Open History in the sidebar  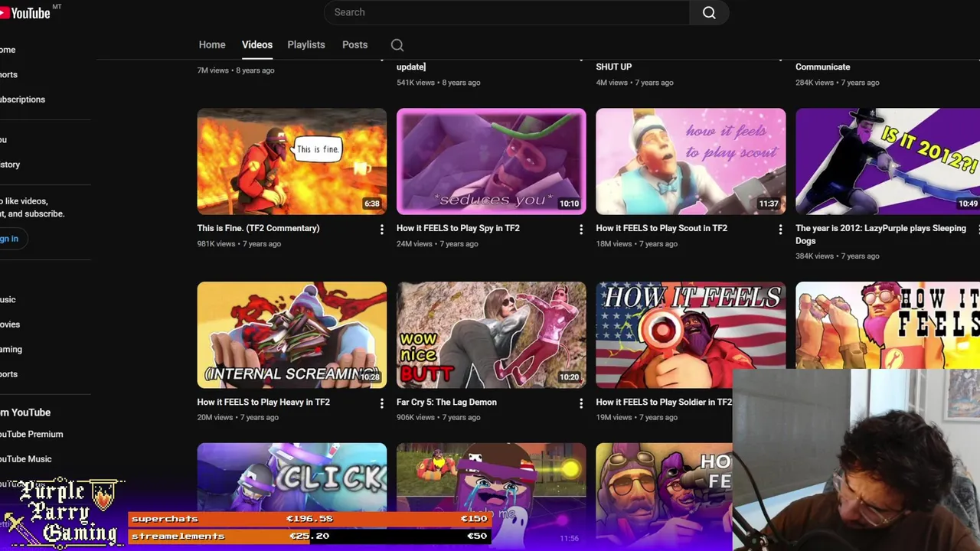point(10,165)
